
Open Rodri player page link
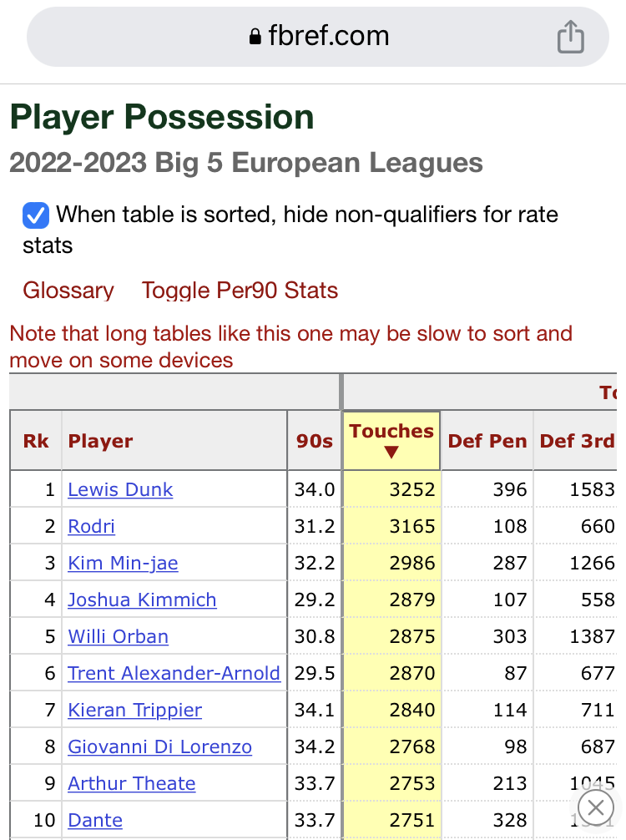pos(91,526)
